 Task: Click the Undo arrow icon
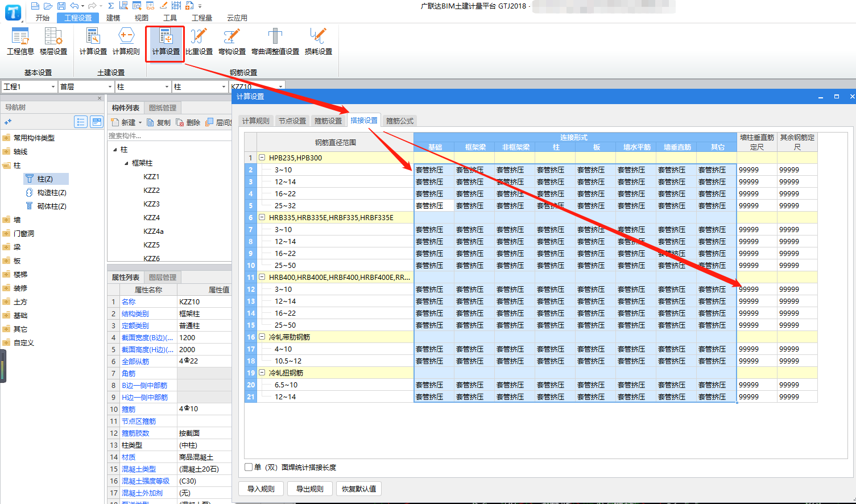[74, 6]
